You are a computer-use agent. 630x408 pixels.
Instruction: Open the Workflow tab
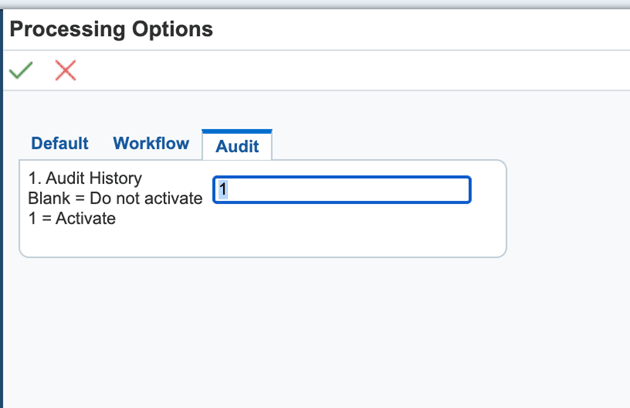151,144
